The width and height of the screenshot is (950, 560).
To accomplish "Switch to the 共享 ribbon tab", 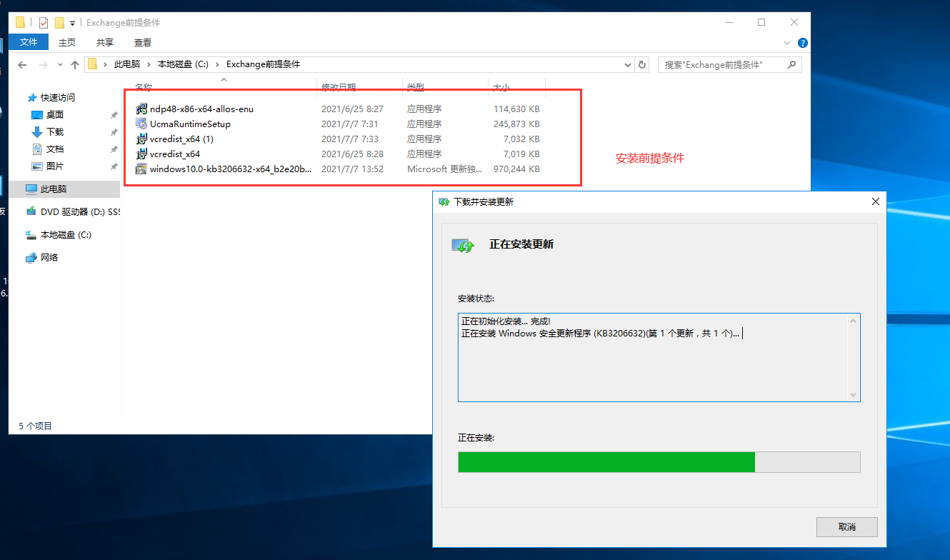I will (105, 42).
